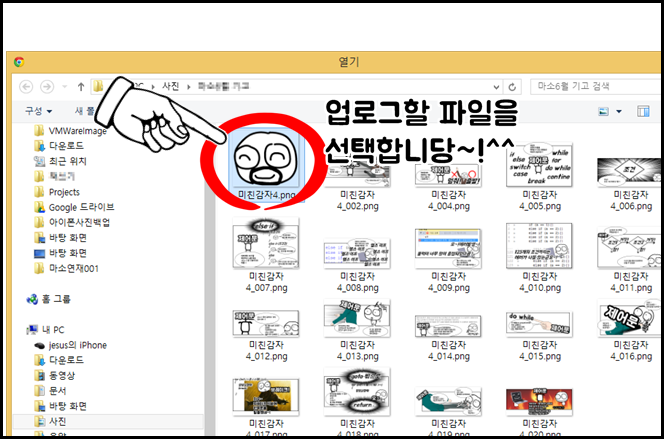Open recent locations dropdown arrow
The image size is (664, 439).
pyautogui.click(x=64, y=87)
